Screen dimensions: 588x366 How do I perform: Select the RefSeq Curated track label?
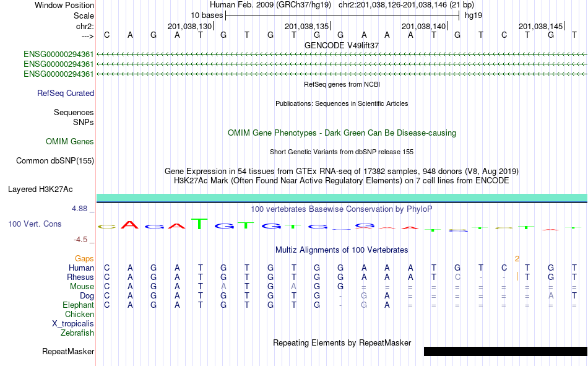coord(66,93)
